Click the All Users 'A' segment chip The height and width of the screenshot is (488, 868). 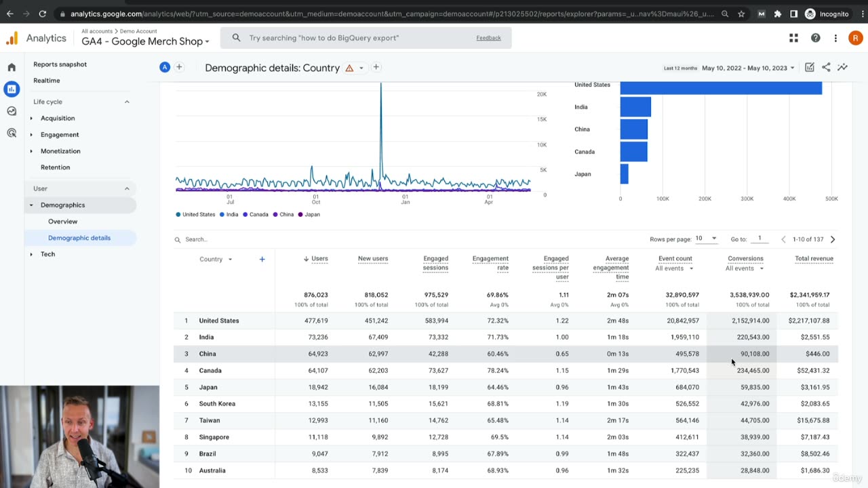pyautogui.click(x=164, y=67)
